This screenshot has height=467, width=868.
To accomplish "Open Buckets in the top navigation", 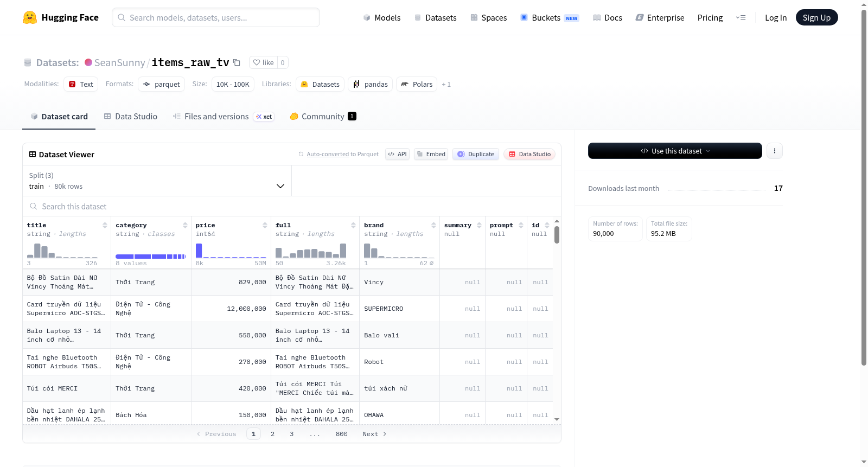I will 550,17.
